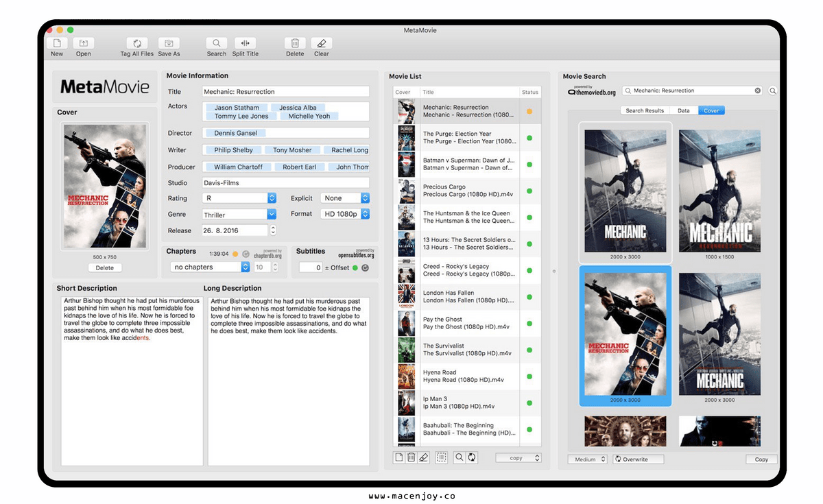Select Hyena Road row in the Movie List

(467, 376)
